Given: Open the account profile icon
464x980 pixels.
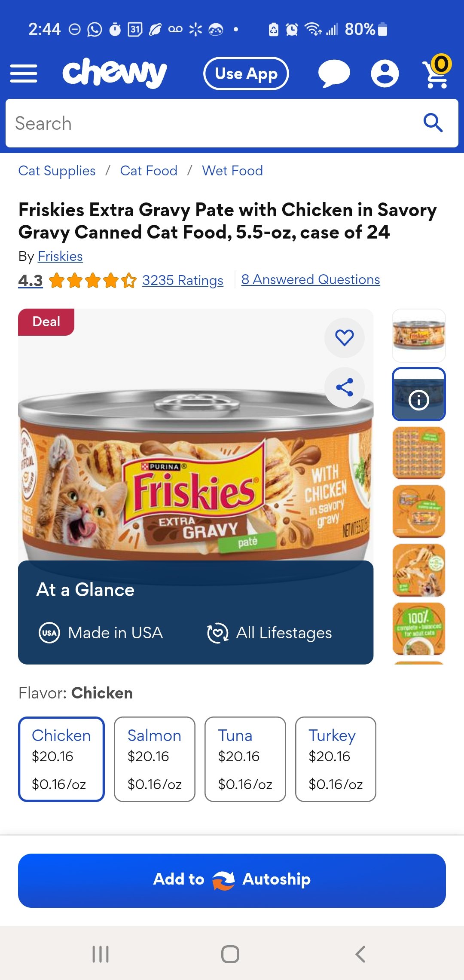Looking at the screenshot, I should pyautogui.click(x=385, y=73).
